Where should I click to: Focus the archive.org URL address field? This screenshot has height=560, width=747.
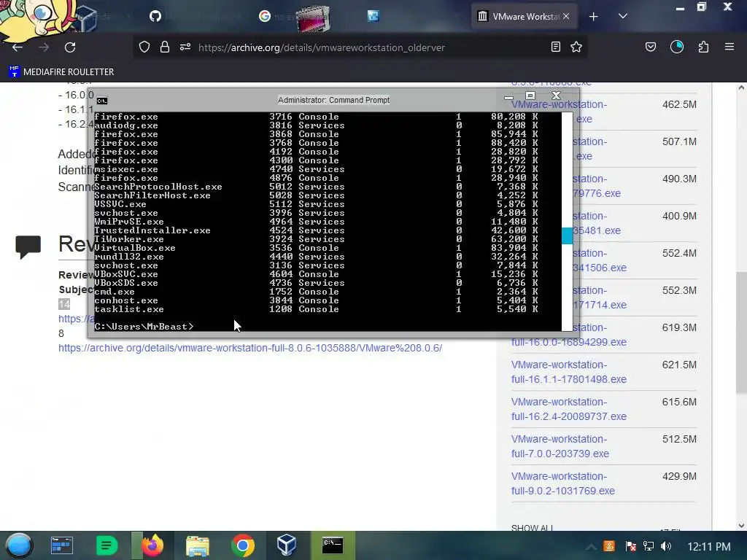(322, 47)
